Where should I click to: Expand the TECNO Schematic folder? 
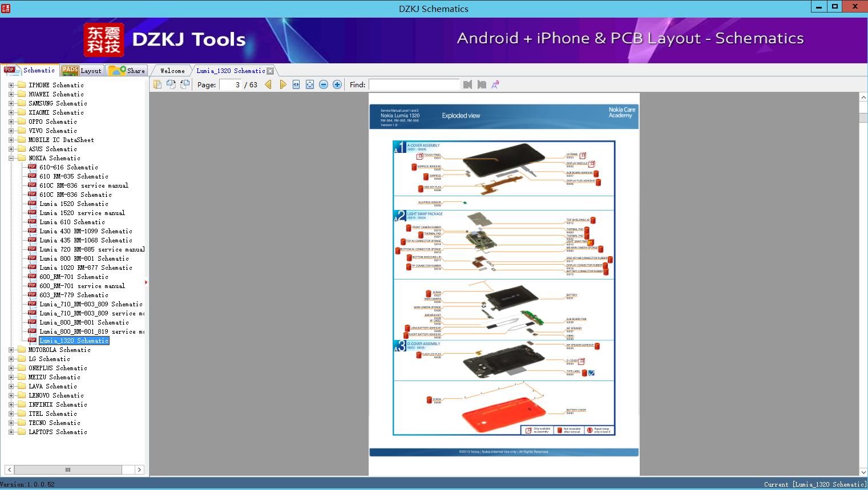point(11,423)
